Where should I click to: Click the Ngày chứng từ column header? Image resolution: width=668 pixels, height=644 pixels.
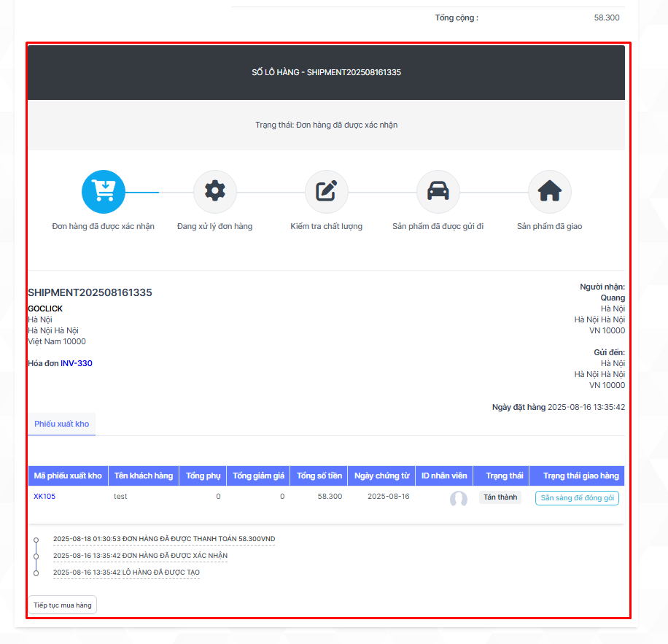point(381,476)
